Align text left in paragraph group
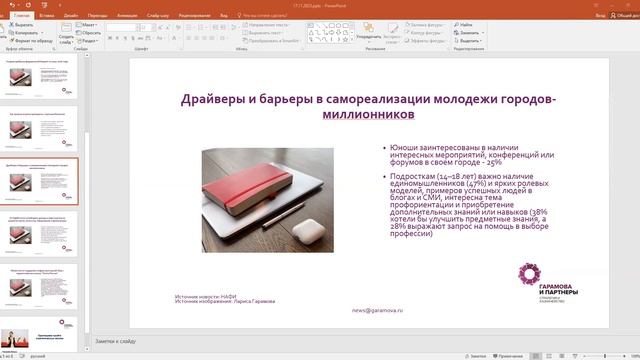 click(189, 38)
